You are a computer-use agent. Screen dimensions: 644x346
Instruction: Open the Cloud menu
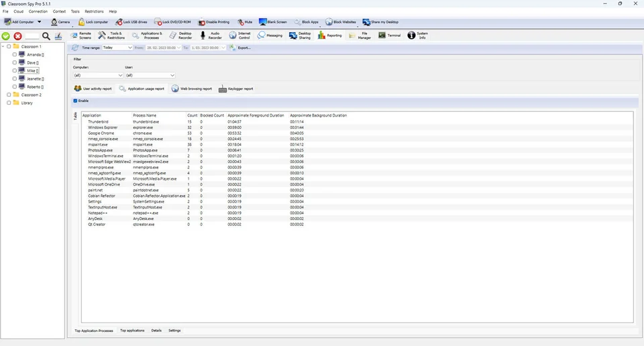(x=19, y=11)
